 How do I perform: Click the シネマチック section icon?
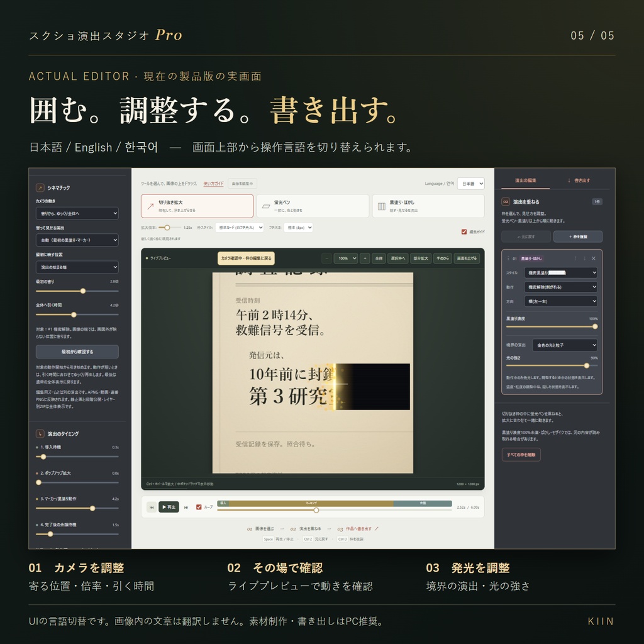pos(40,187)
